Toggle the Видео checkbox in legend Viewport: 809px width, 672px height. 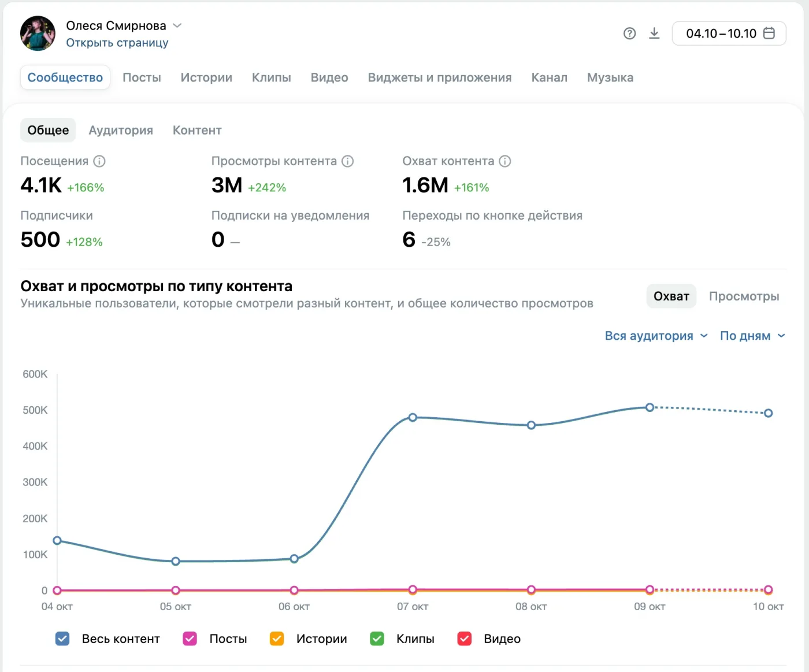pos(465,638)
